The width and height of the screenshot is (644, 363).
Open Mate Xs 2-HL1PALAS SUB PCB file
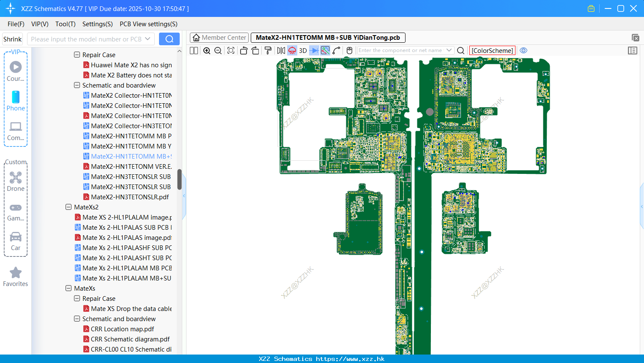(x=123, y=227)
